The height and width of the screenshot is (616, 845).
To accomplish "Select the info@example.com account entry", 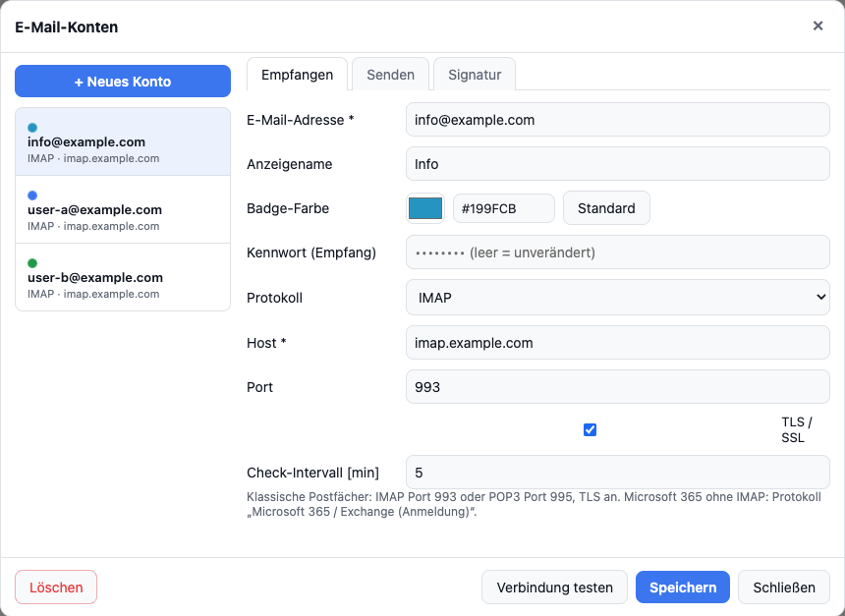I will click(x=123, y=141).
